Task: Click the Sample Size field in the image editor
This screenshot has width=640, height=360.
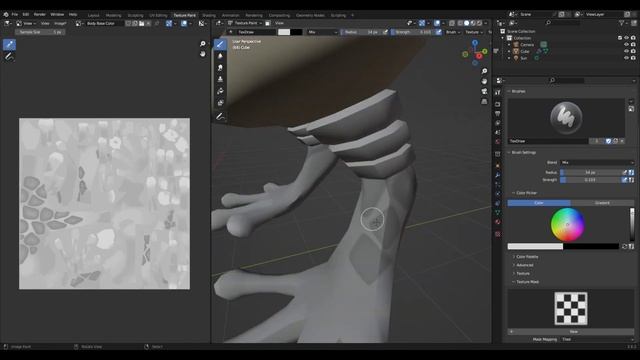Action: pyautogui.click(x=40, y=32)
